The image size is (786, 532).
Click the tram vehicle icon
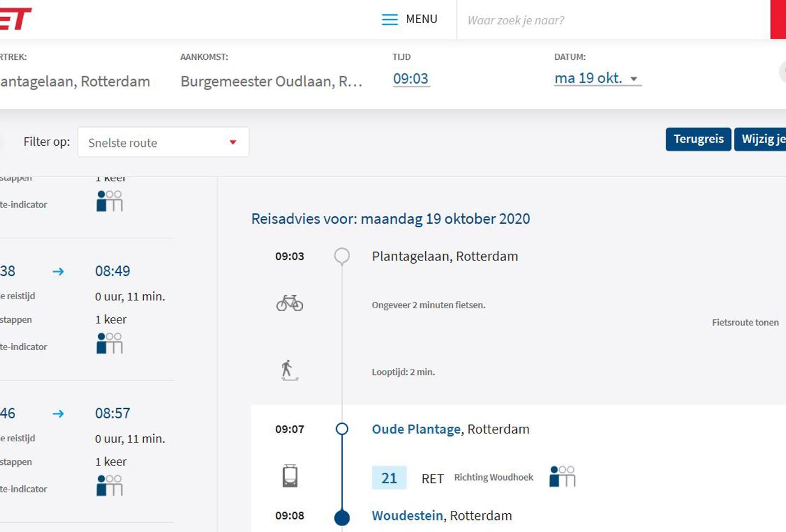[290, 476]
